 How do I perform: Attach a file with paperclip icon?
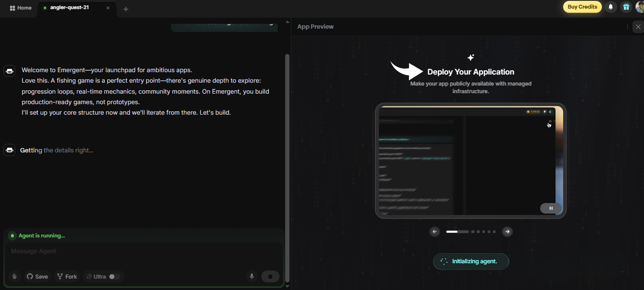pos(15,277)
